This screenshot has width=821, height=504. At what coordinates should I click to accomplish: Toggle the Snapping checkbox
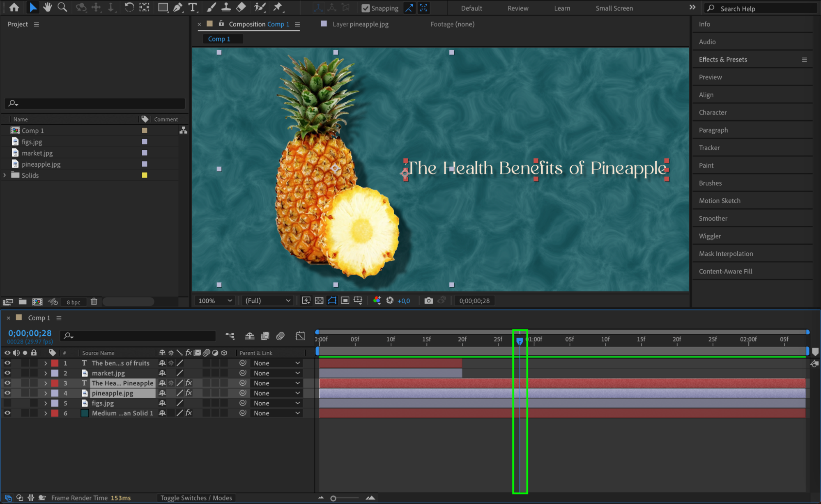[366, 8]
